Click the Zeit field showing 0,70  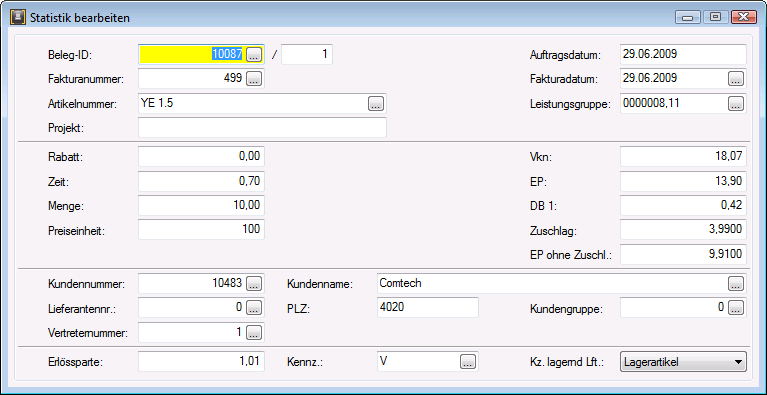click(x=202, y=181)
